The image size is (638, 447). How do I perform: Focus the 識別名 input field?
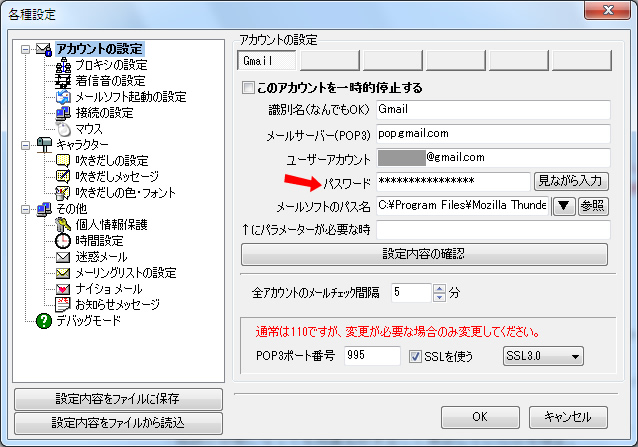(x=493, y=110)
